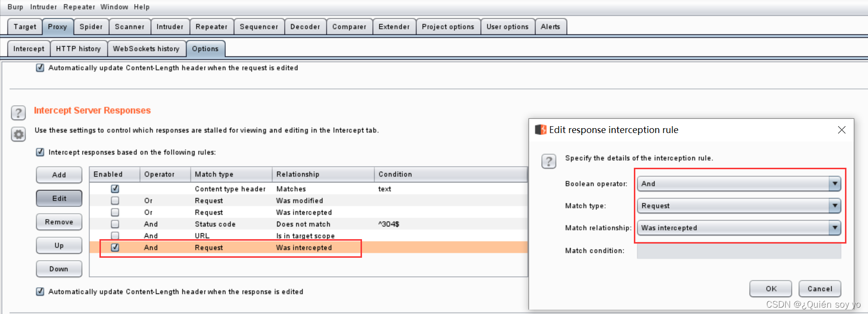Enable the Status code Does not match rule
The width and height of the screenshot is (868, 314).
coord(115,224)
